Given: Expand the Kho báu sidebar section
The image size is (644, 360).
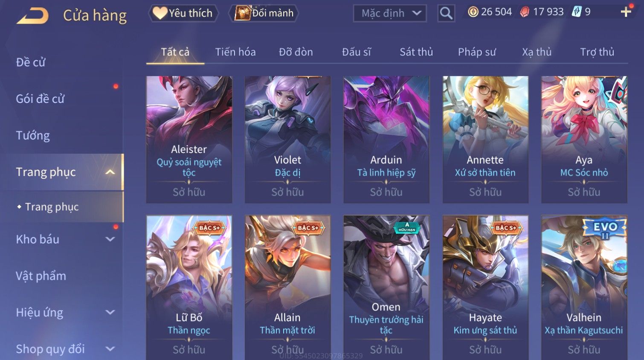Looking at the screenshot, I should pyautogui.click(x=110, y=240).
